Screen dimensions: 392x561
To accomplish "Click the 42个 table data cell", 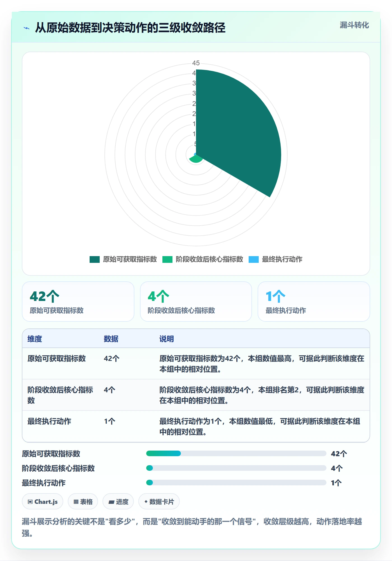I will tap(112, 358).
